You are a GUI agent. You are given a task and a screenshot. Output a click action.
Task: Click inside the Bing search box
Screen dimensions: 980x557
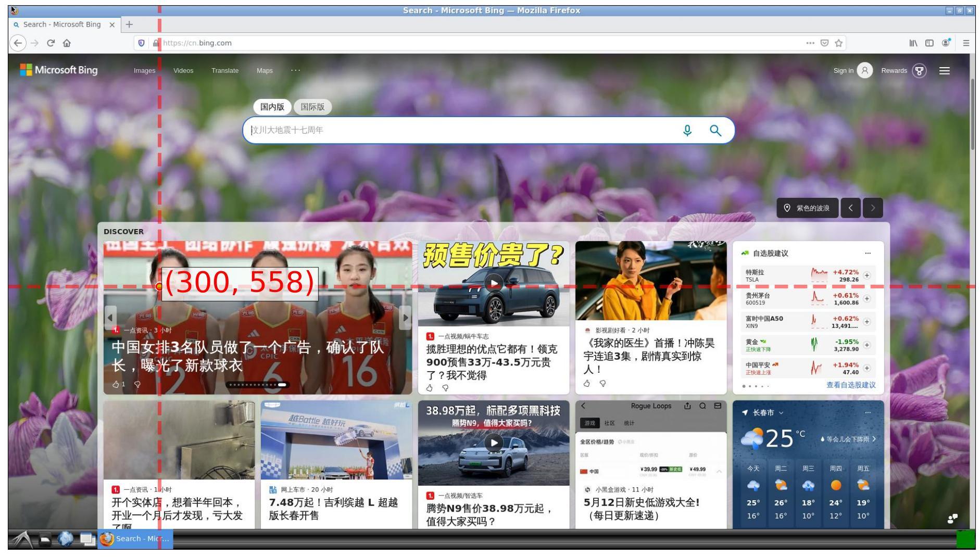(458, 130)
